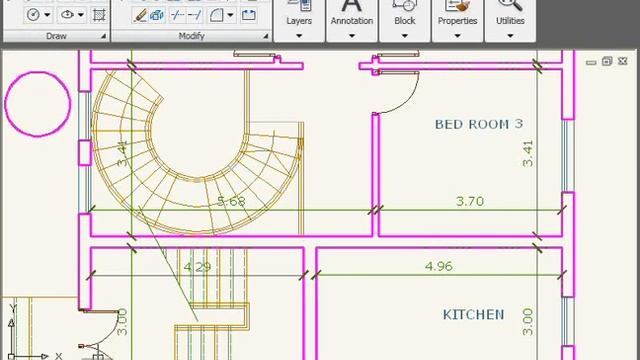Select the KITCHEN text label
Screen dimensions: 640x360
tap(473, 314)
